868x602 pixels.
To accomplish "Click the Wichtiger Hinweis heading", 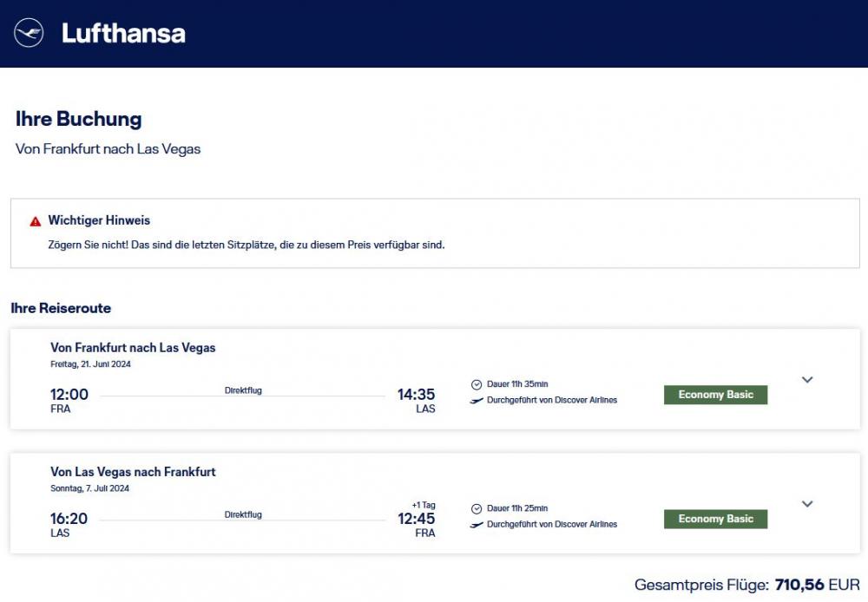I will pos(99,220).
